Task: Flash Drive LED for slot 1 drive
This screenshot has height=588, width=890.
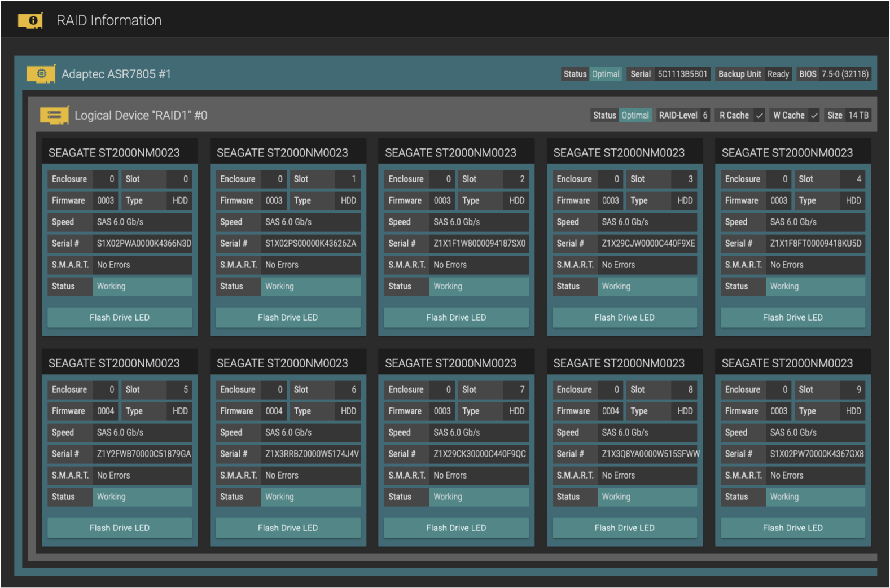Action: pos(288,317)
